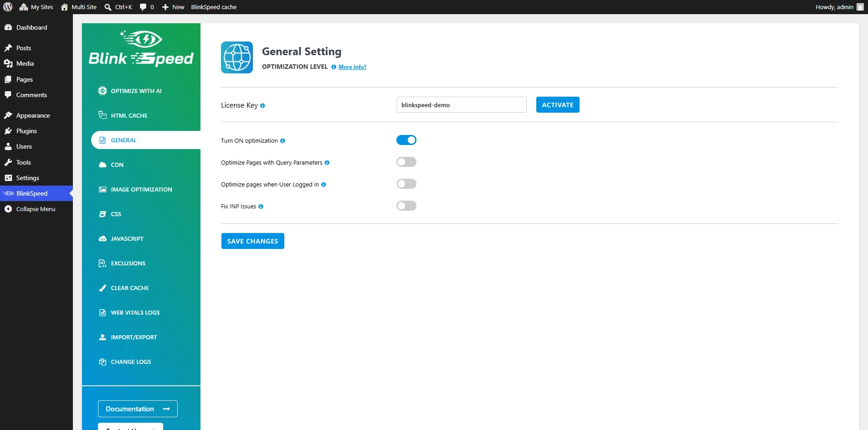
Task: Click the Optimization Level info icon
Action: point(334,67)
